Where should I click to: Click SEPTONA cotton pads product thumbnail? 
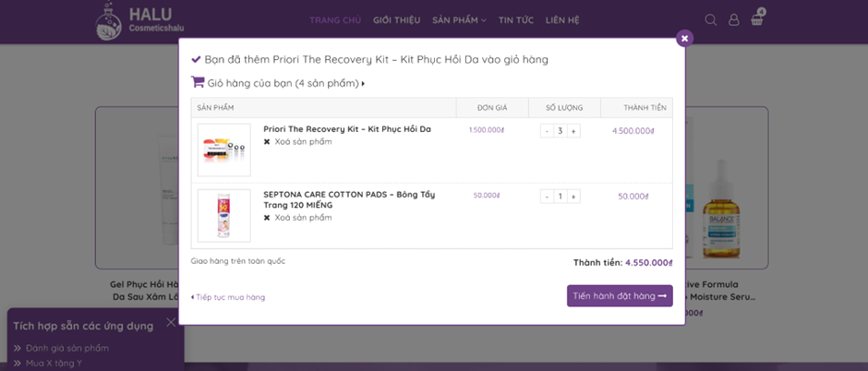tap(223, 216)
